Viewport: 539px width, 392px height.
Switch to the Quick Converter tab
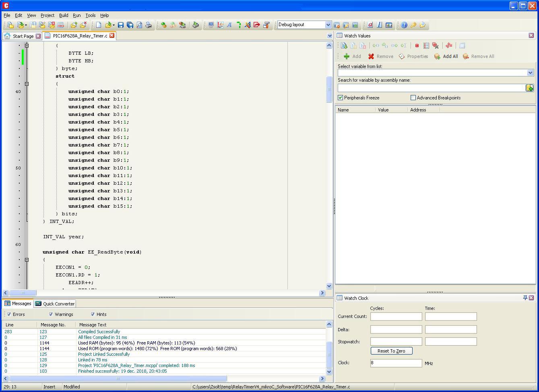[x=55, y=304]
